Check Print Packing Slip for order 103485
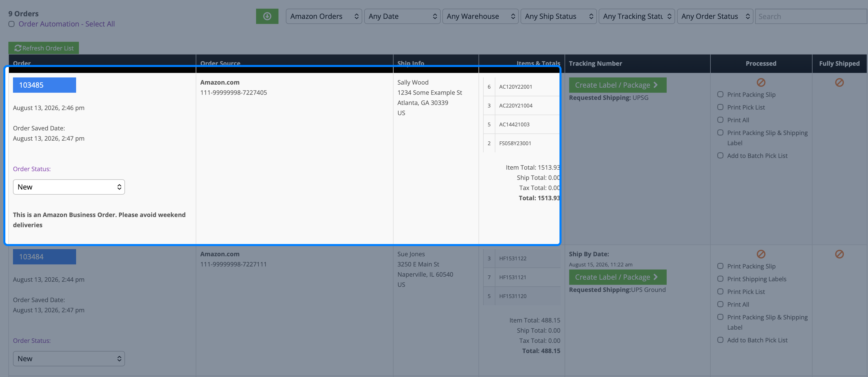Viewport: 868px width, 377px height. (720, 95)
